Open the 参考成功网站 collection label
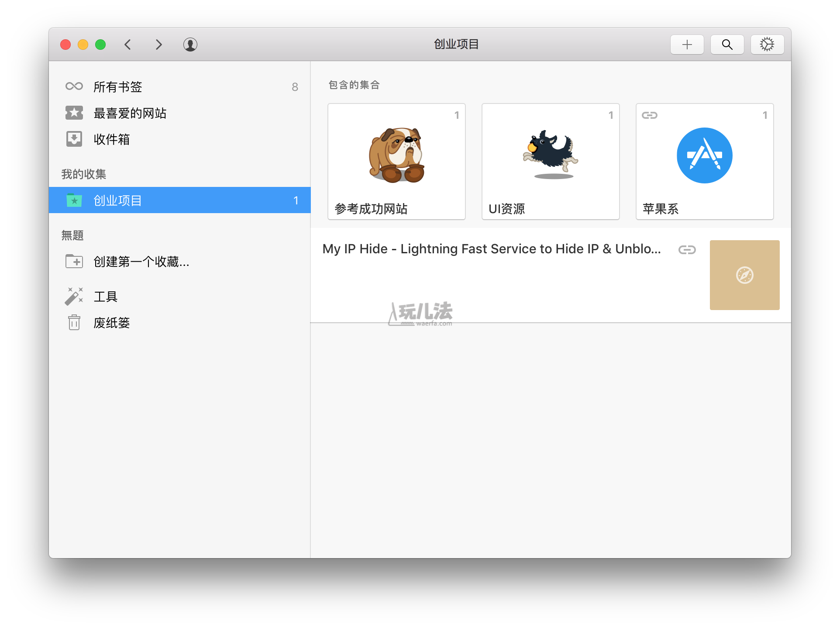The image size is (840, 628). pyautogui.click(x=371, y=209)
